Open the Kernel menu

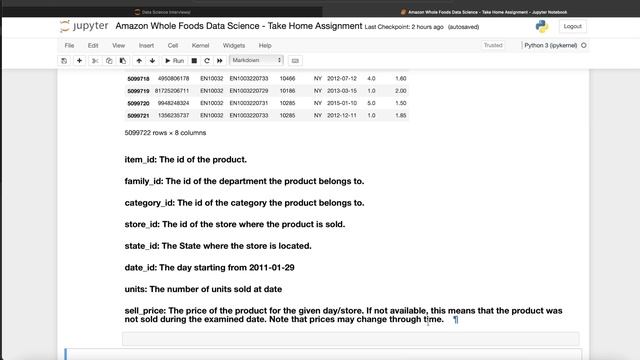pos(200,45)
